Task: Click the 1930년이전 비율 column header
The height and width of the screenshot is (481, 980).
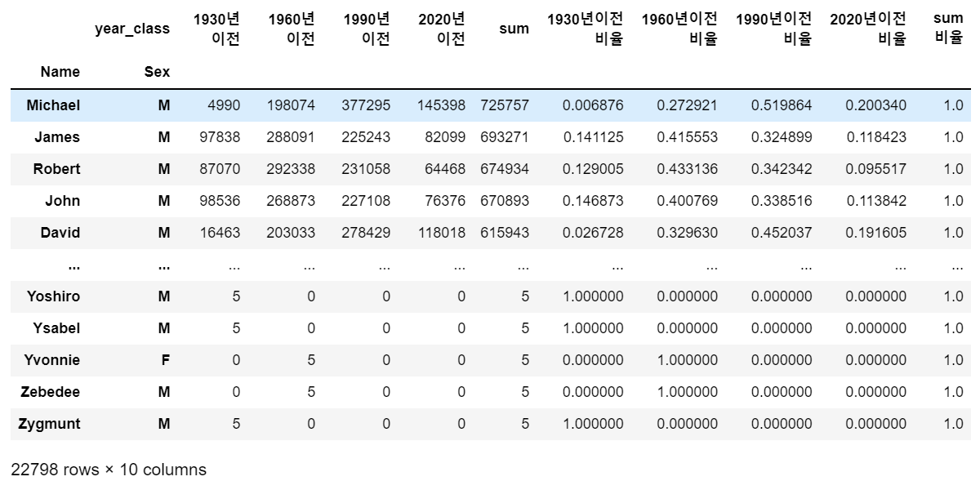Action: [586, 29]
